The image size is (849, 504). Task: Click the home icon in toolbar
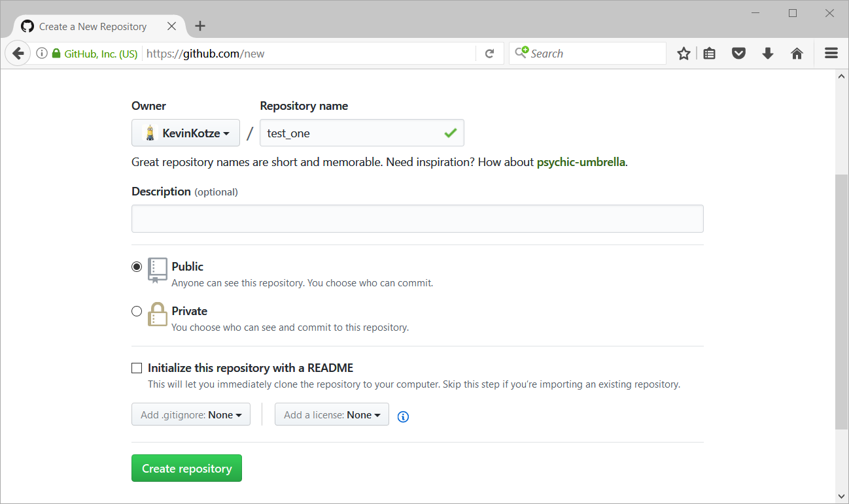797,54
